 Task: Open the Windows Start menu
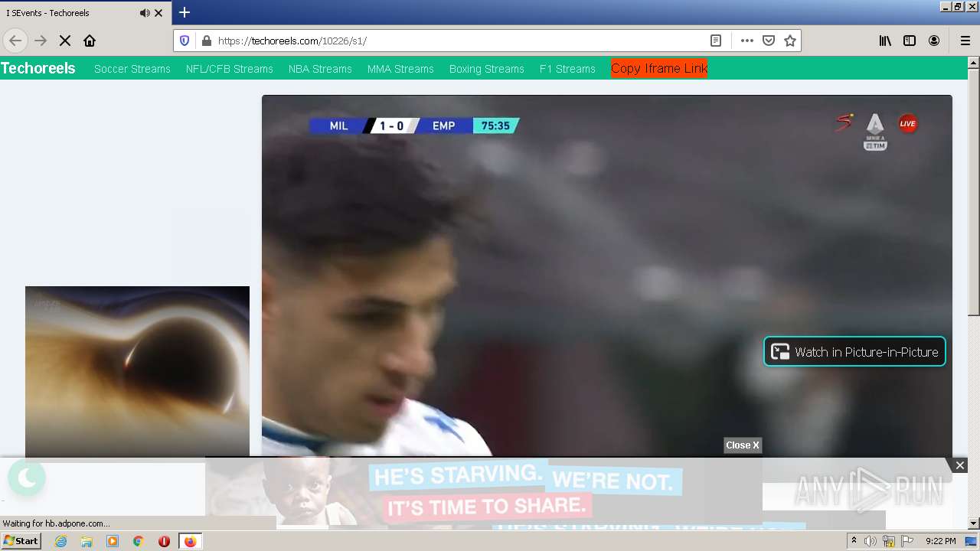(21, 541)
